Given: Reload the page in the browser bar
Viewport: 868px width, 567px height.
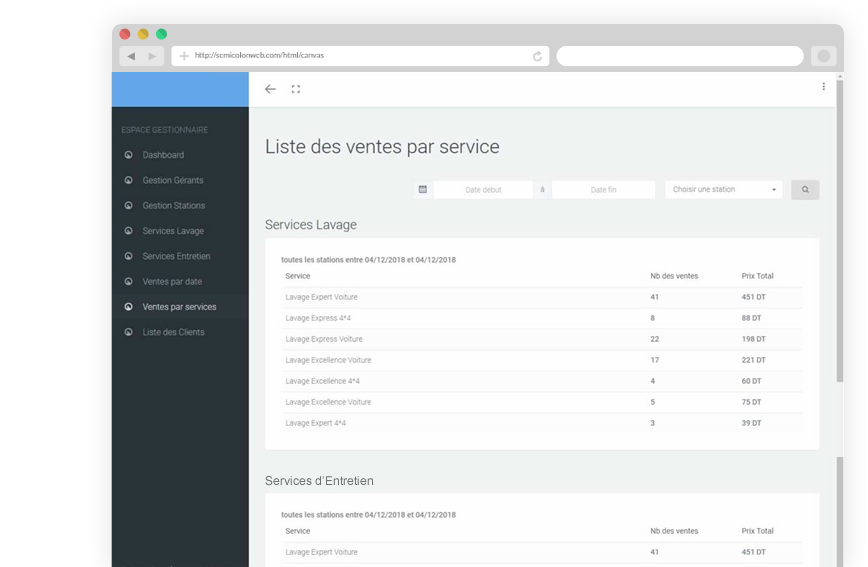Looking at the screenshot, I should coord(538,56).
